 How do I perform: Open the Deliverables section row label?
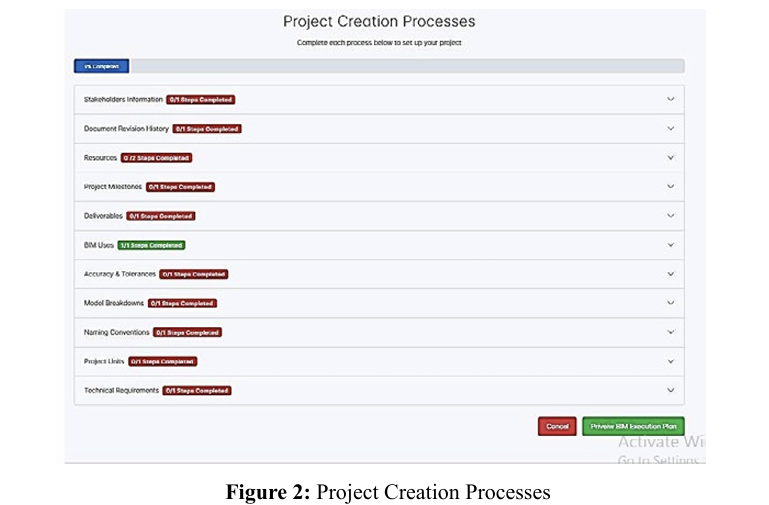[103, 216]
